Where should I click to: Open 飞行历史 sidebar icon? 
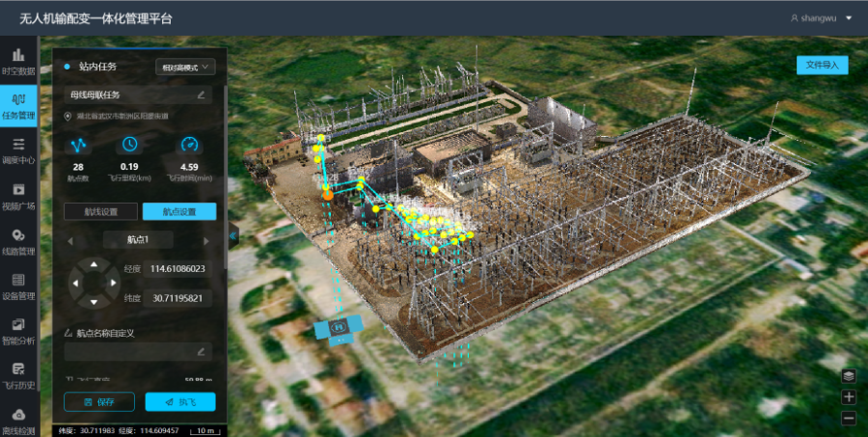click(x=17, y=375)
